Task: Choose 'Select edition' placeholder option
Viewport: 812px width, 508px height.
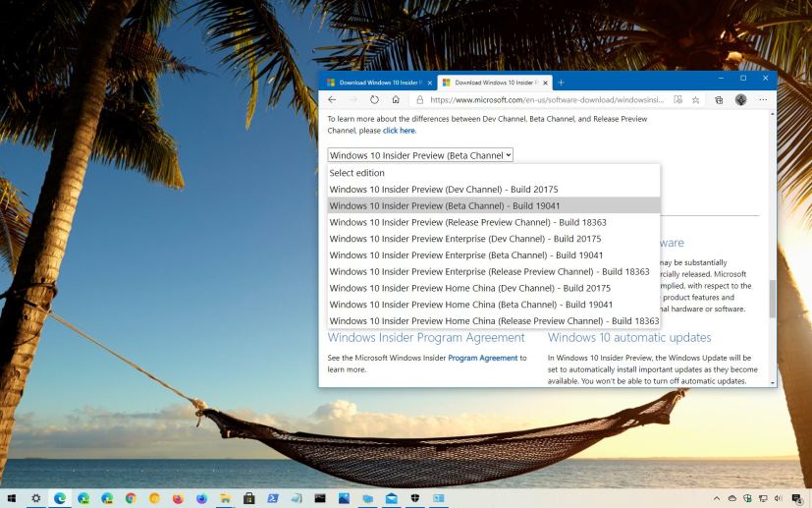Action: [x=494, y=173]
